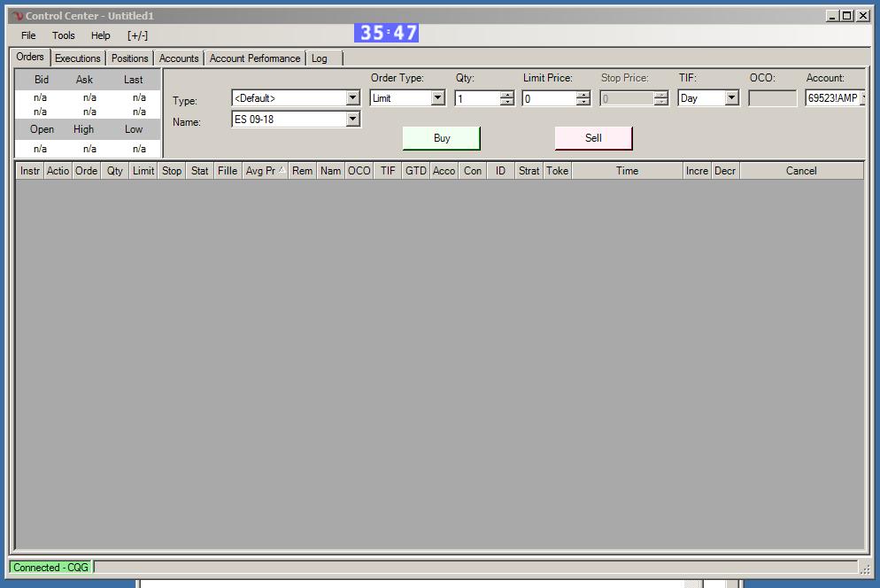Increase Limit Price with up arrow
The image size is (880, 588).
click(583, 95)
